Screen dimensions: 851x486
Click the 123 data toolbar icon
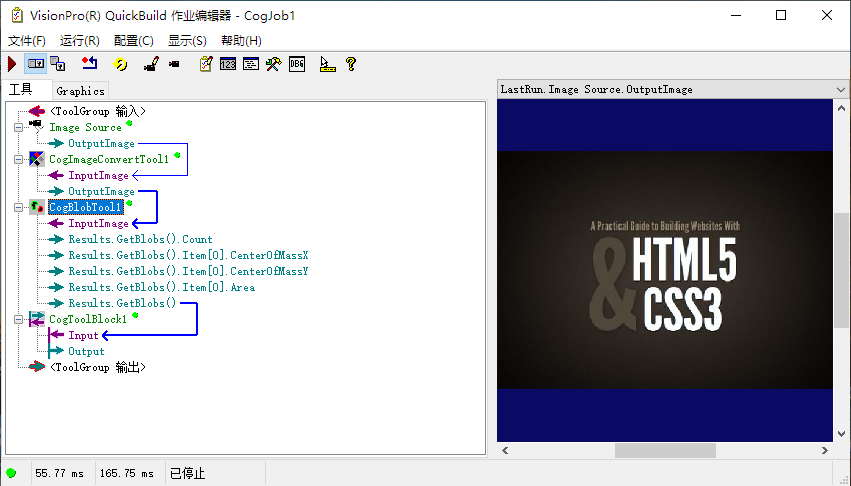(228, 64)
